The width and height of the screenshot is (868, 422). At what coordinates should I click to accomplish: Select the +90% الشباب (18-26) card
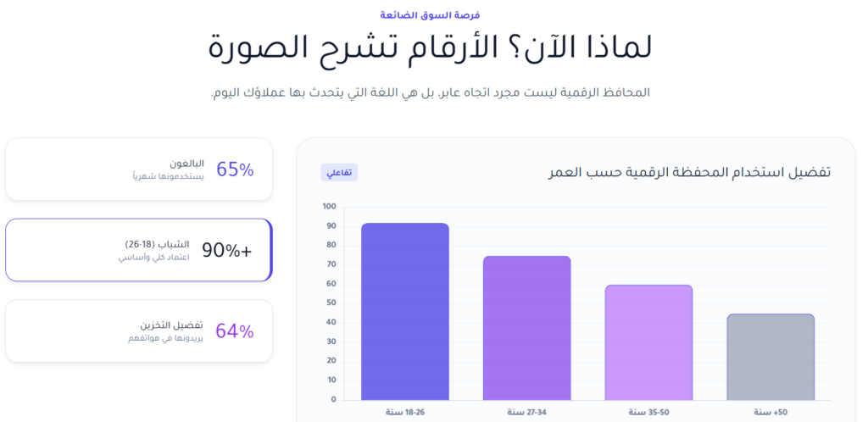138,250
